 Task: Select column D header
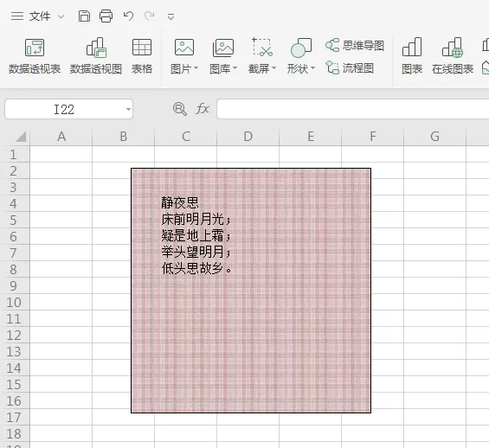[248, 137]
